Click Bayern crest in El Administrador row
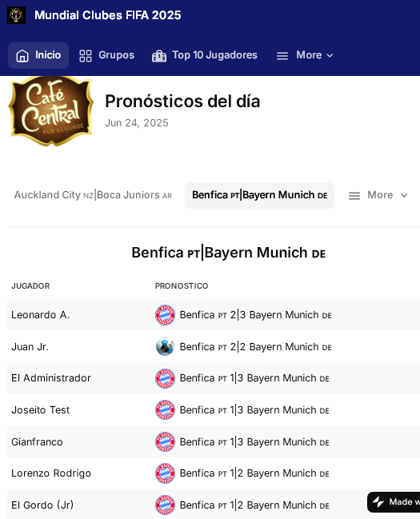 (x=166, y=378)
